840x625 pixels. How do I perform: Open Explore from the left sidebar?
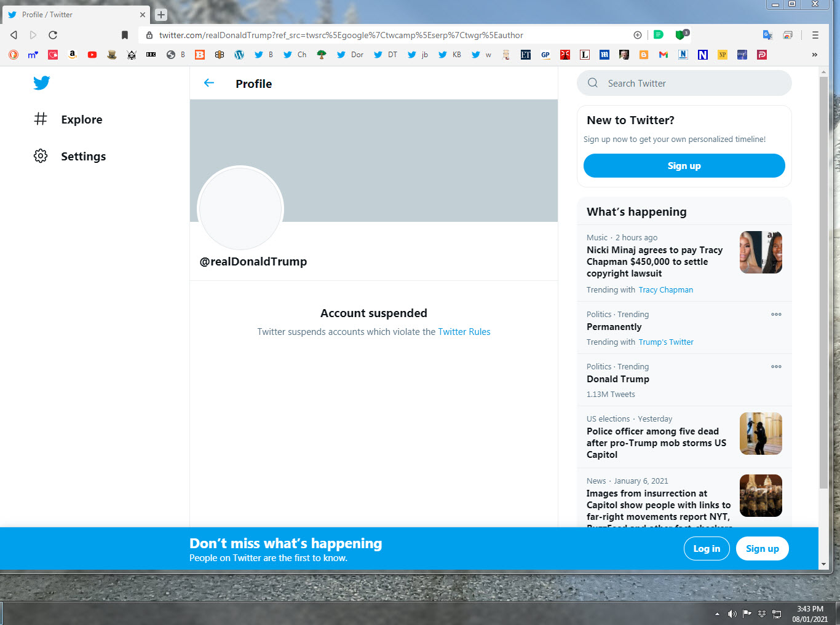68,119
